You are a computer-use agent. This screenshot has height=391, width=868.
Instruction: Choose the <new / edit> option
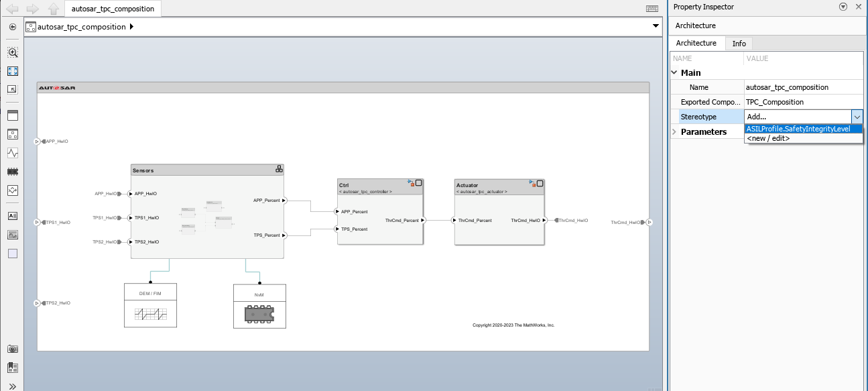pyautogui.click(x=803, y=138)
